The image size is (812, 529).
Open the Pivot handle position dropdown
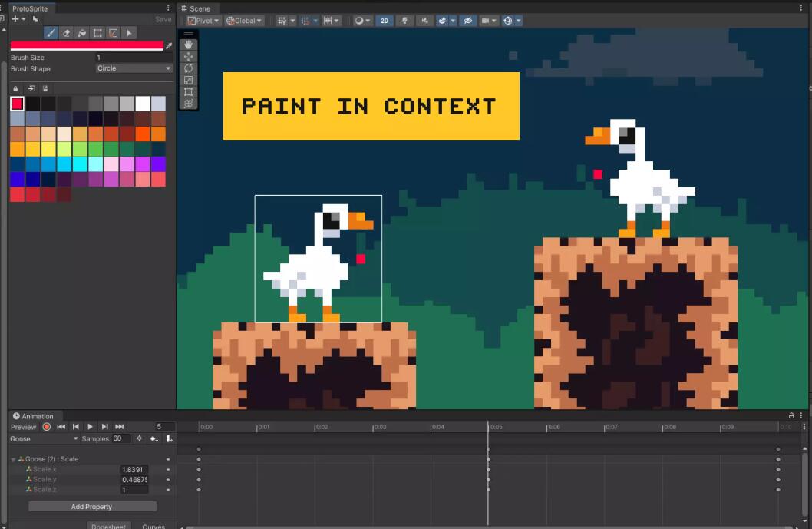(203, 21)
